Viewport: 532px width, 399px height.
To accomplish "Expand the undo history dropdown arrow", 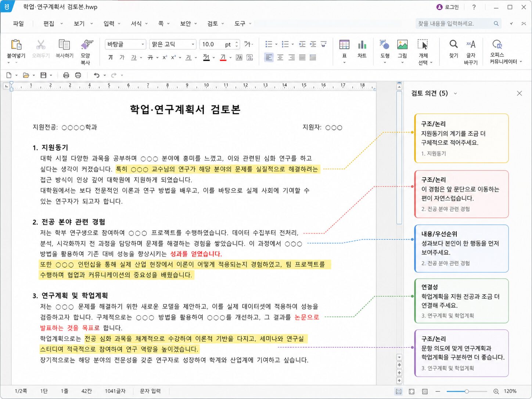I will click(x=105, y=75).
